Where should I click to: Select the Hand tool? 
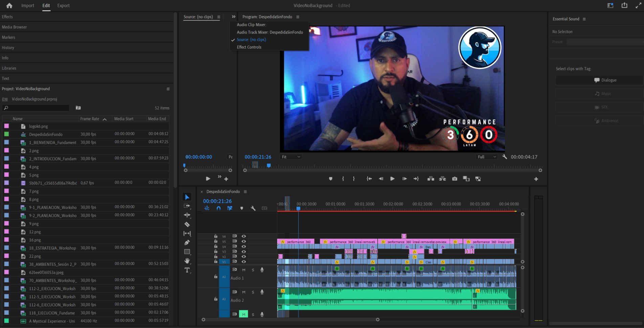tap(187, 261)
